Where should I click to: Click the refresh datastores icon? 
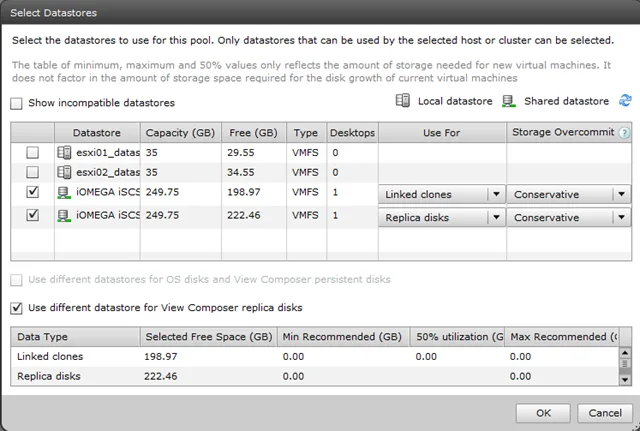click(625, 100)
